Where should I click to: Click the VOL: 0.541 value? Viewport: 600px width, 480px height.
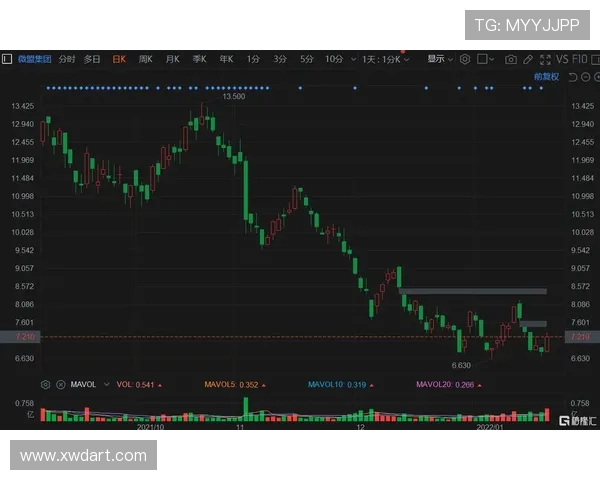(135, 385)
